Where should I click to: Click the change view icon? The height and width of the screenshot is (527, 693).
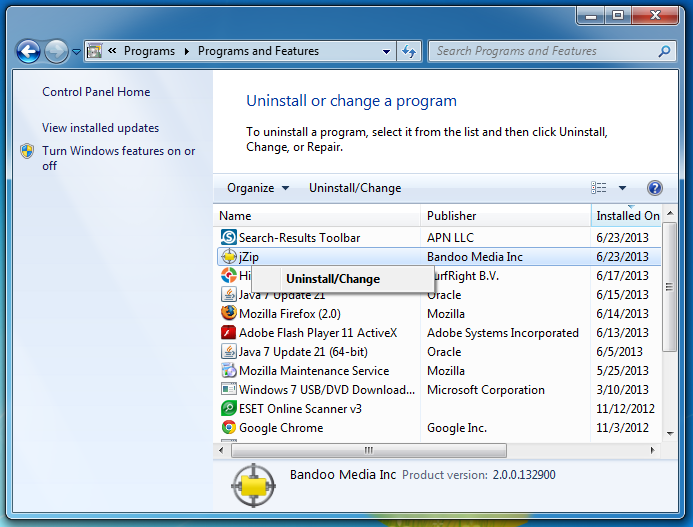[x=599, y=188]
